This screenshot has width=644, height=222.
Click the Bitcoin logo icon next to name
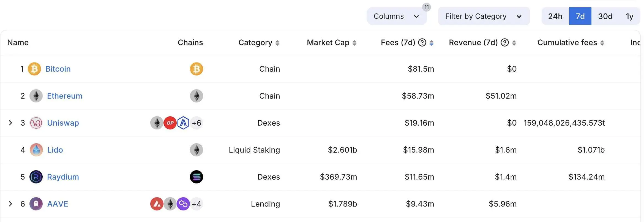pyautogui.click(x=34, y=69)
